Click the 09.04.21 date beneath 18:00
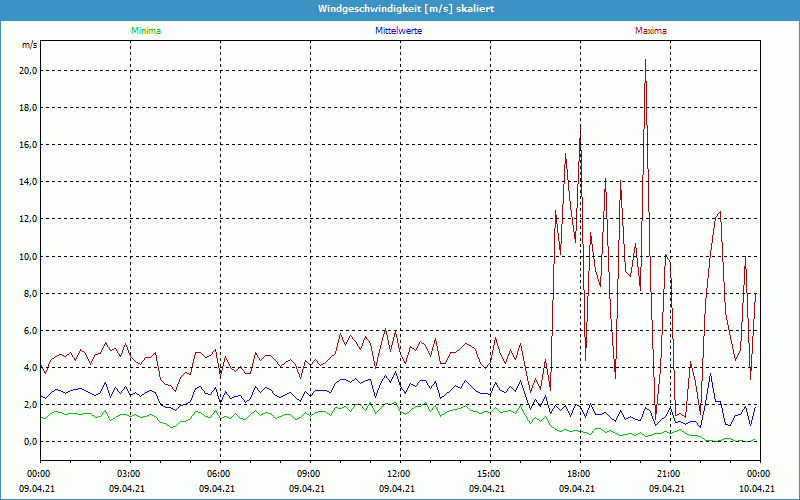This screenshot has width=800, height=500. click(x=577, y=488)
